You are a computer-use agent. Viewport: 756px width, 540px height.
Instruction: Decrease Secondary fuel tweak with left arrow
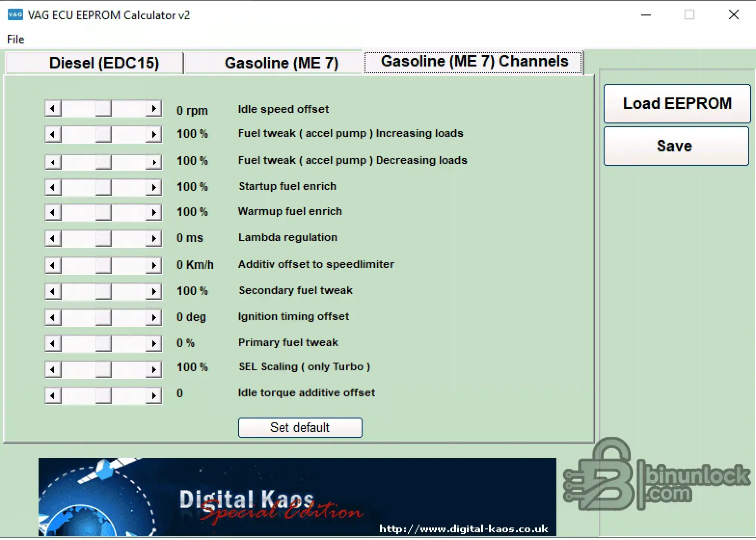(x=53, y=292)
